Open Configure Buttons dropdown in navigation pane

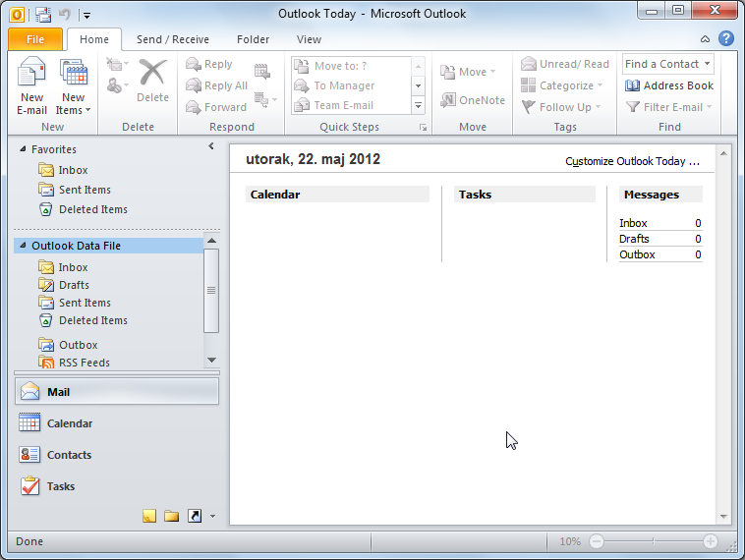[x=212, y=517]
